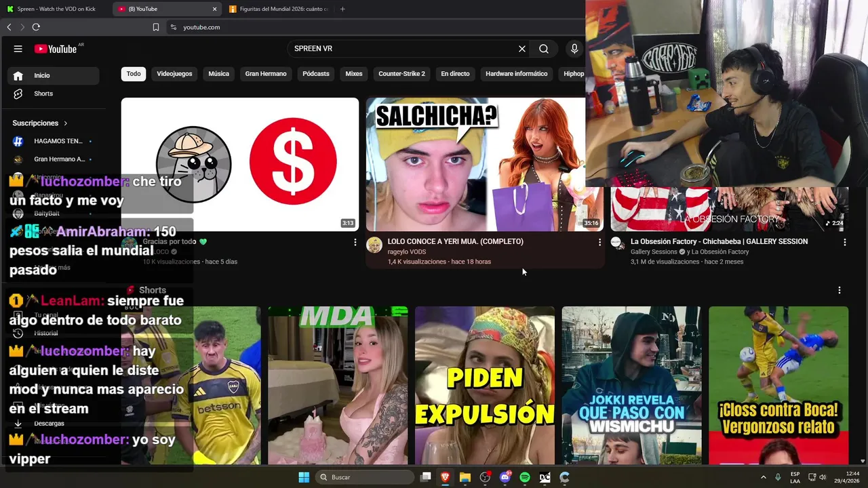Click the browser back arrow
This screenshot has height=488, width=868.
[x=9, y=27]
